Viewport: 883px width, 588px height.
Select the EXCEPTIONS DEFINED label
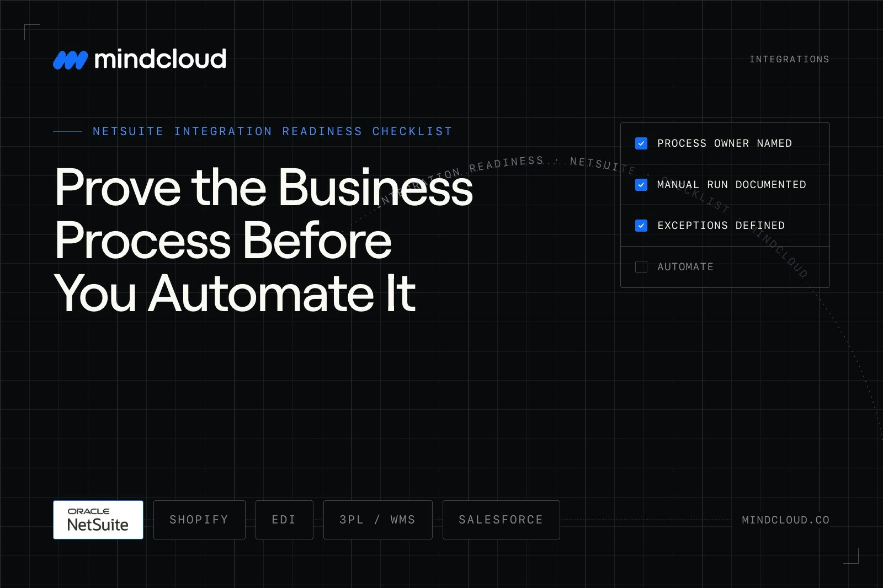(721, 226)
